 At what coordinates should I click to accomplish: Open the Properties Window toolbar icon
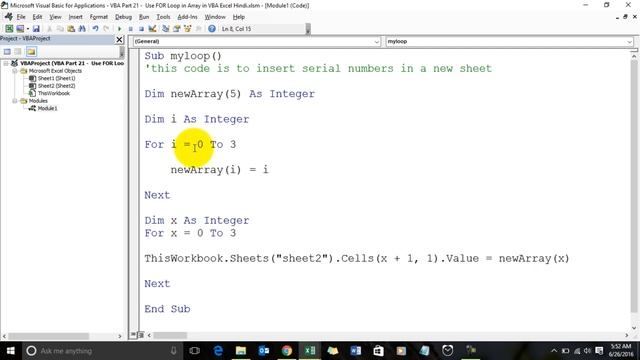click(176, 29)
